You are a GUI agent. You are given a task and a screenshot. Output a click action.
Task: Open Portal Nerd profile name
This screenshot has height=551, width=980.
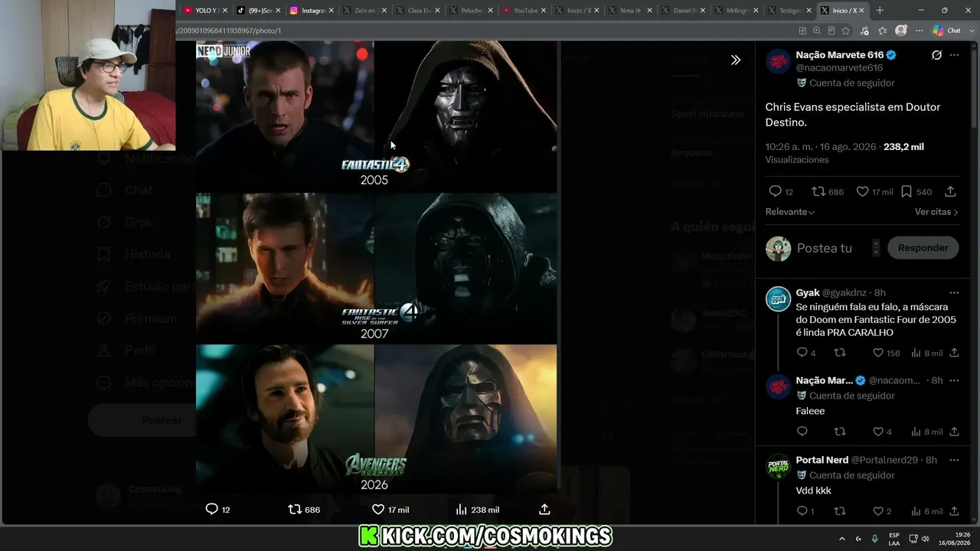(x=822, y=460)
